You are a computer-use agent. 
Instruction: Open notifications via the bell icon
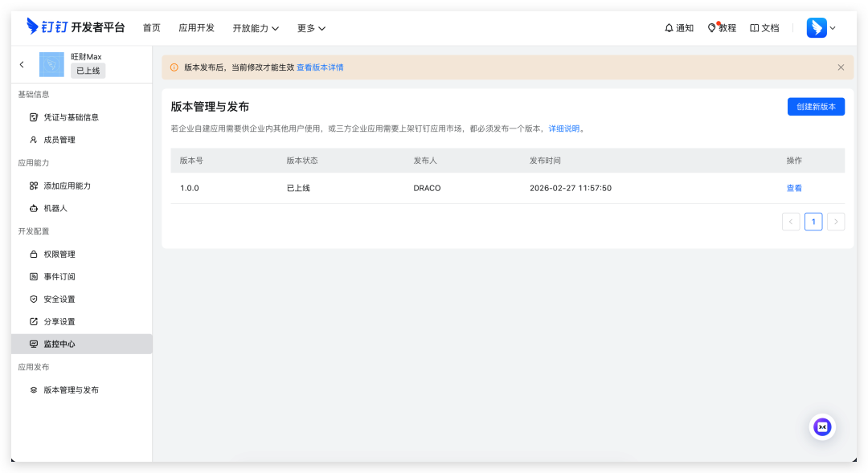pyautogui.click(x=678, y=28)
